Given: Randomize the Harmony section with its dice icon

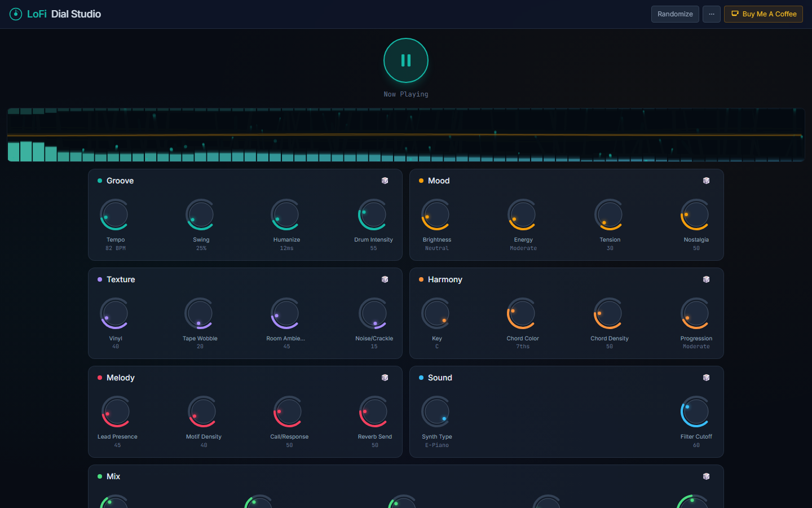Looking at the screenshot, I should (706, 279).
